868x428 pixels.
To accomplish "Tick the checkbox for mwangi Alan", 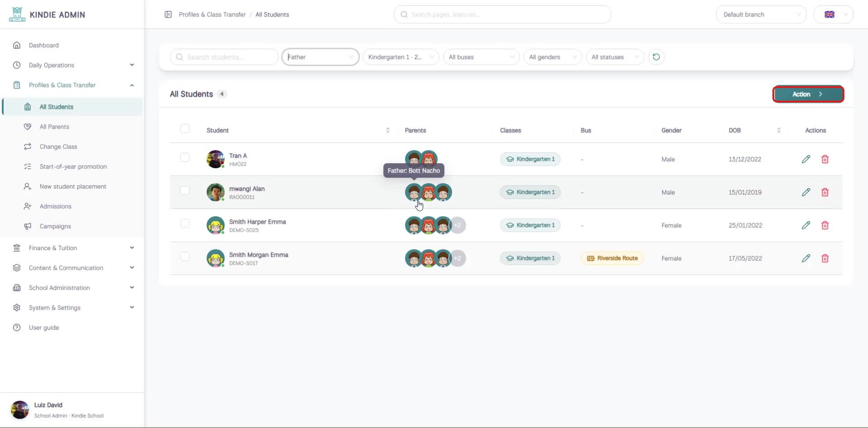I will click(x=185, y=190).
